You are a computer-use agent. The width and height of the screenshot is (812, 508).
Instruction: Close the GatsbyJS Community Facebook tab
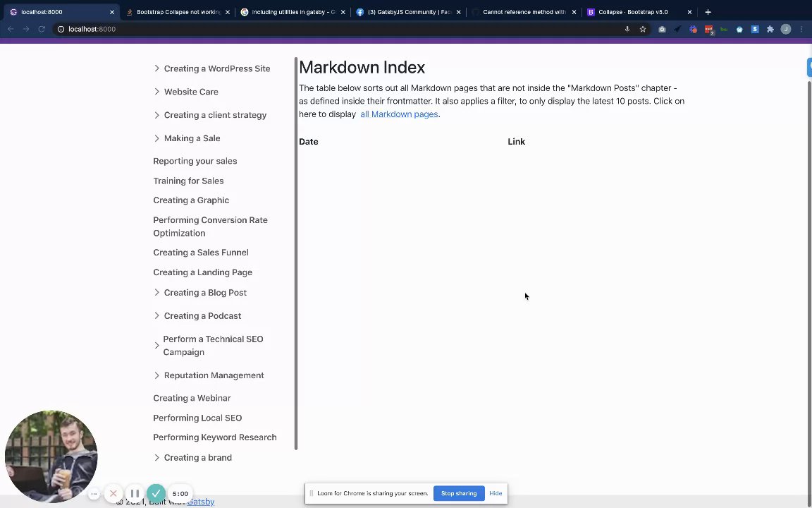pyautogui.click(x=458, y=12)
